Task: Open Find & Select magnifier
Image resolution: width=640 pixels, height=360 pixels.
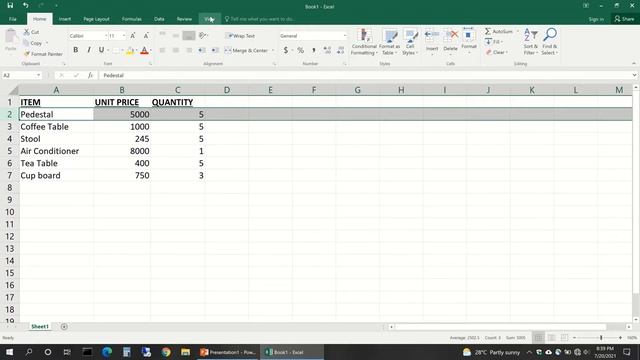Action: (549, 42)
